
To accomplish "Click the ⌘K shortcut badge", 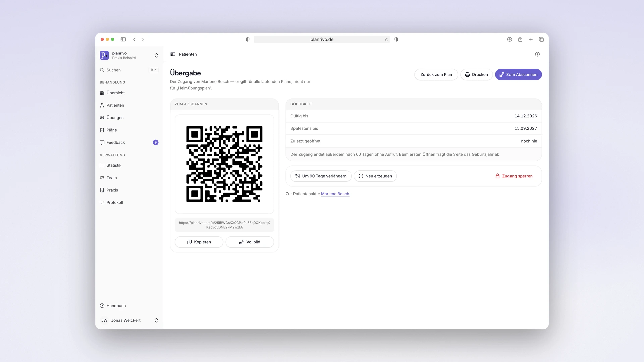I will [154, 70].
